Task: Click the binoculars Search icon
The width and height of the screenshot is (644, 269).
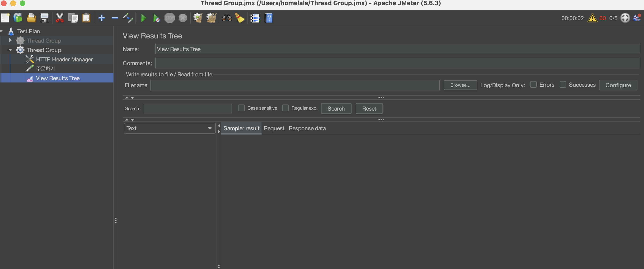Action: (x=226, y=18)
